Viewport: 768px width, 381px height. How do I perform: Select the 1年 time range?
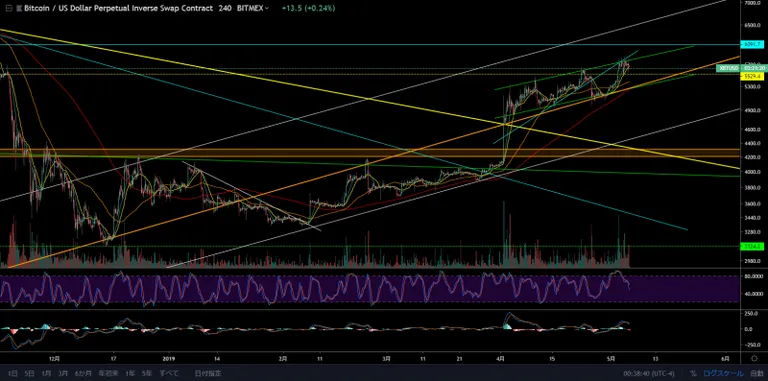[x=130, y=374]
